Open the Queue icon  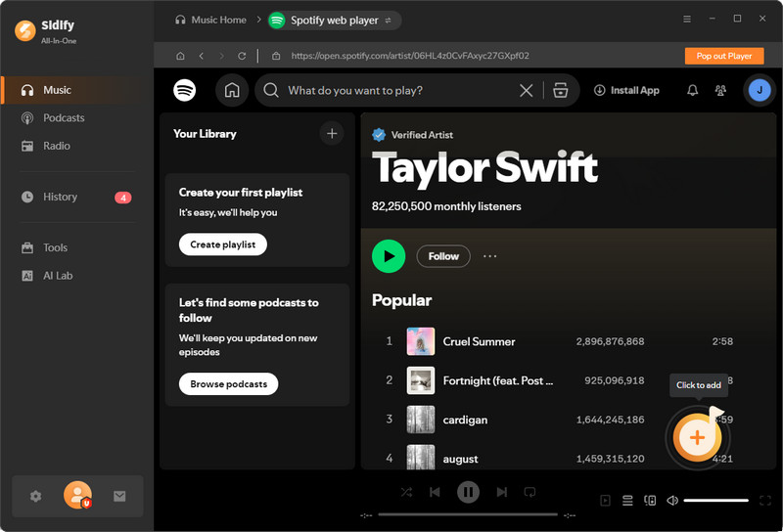[x=627, y=500]
